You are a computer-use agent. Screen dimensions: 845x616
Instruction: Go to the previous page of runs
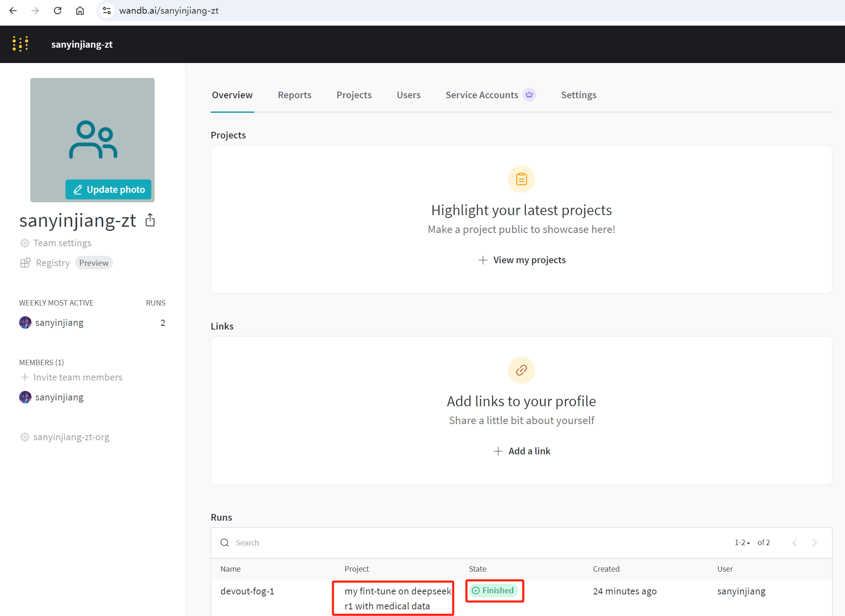pyautogui.click(x=794, y=543)
